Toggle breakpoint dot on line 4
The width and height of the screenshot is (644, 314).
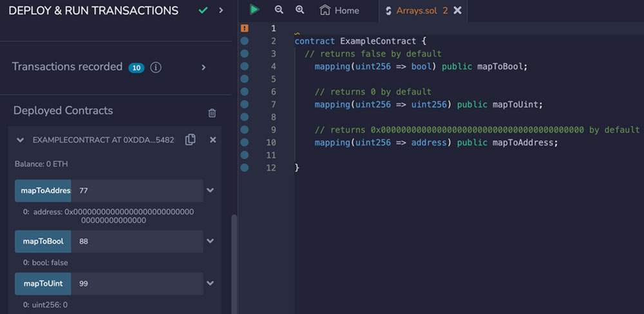point(244,66)
